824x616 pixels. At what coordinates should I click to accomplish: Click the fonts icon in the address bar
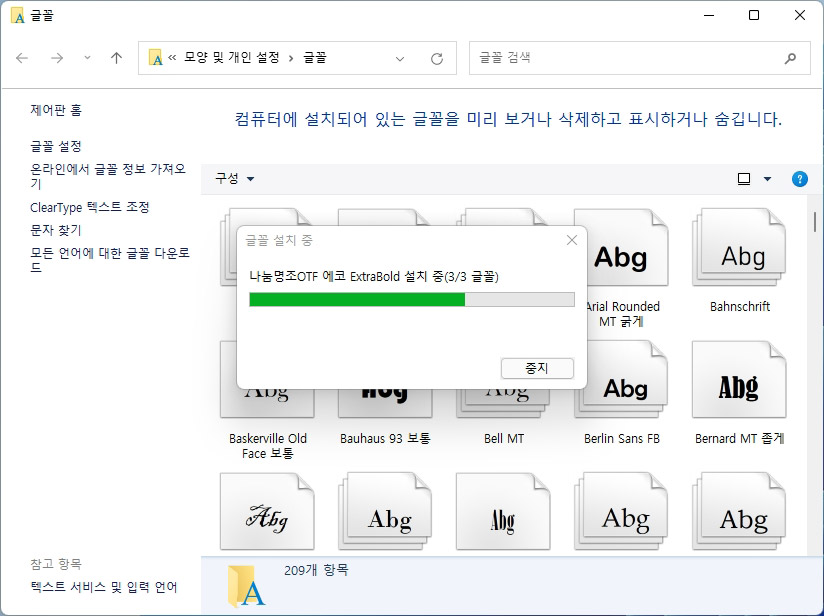pos(157,58)
